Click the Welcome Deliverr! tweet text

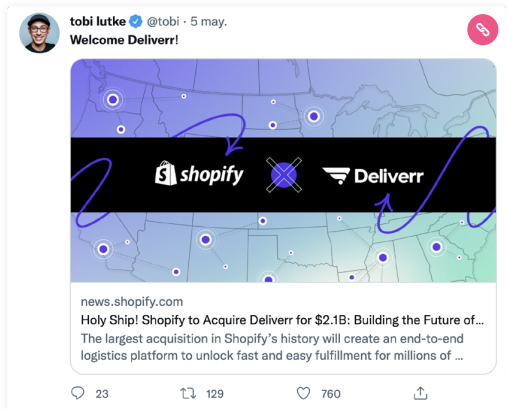(124, 40)
